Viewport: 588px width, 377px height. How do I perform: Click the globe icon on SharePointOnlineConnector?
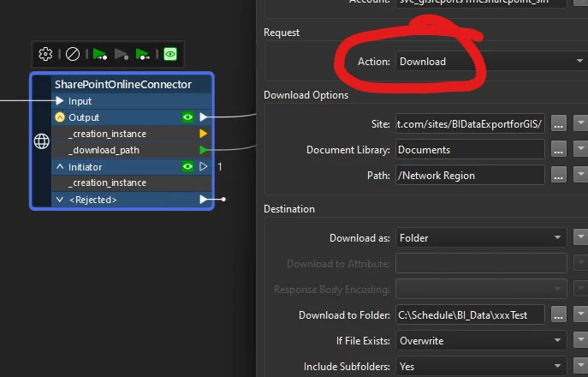[x=42, y=141]
